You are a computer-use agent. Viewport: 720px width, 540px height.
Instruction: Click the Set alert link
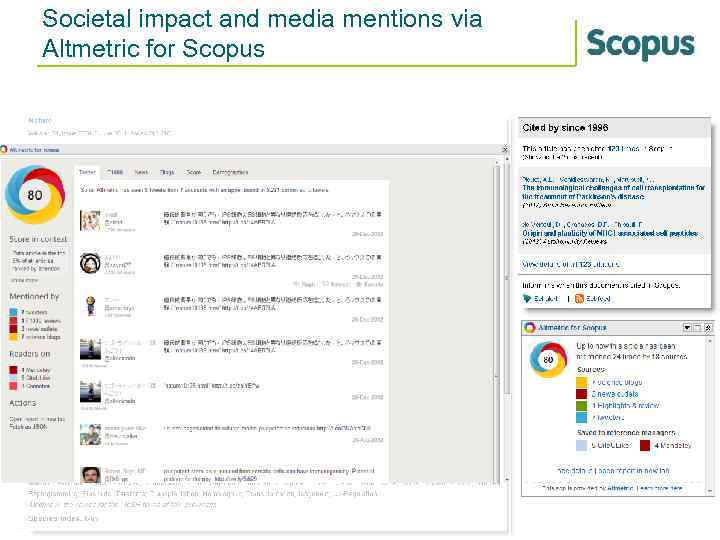coord(546,298)
